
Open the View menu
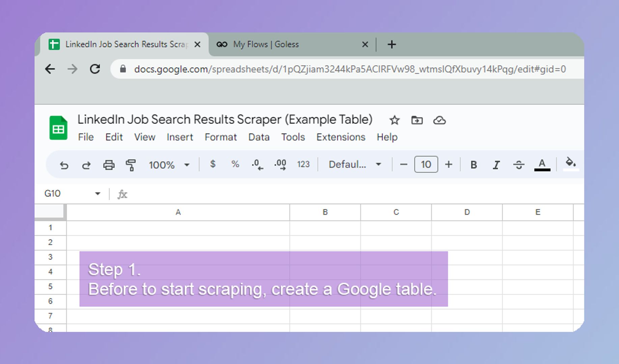145,137
